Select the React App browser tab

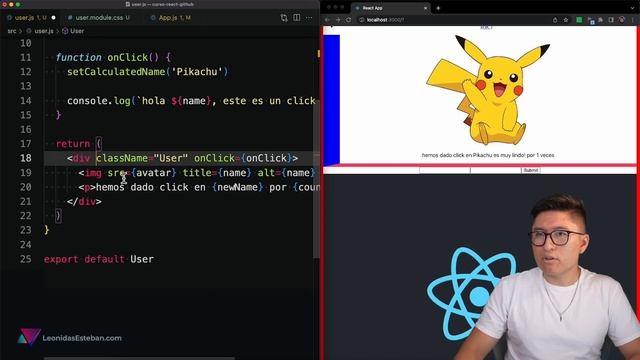point(390,8)
